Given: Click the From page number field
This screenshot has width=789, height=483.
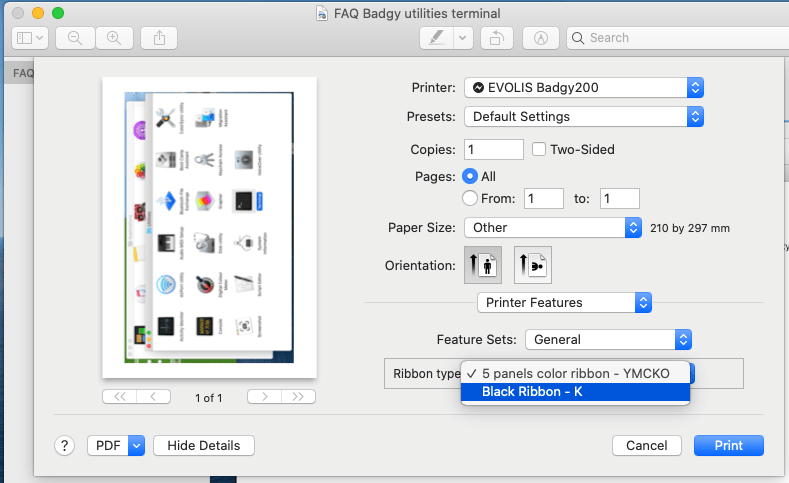Looking at the screenshot, I should pos(544,198).
